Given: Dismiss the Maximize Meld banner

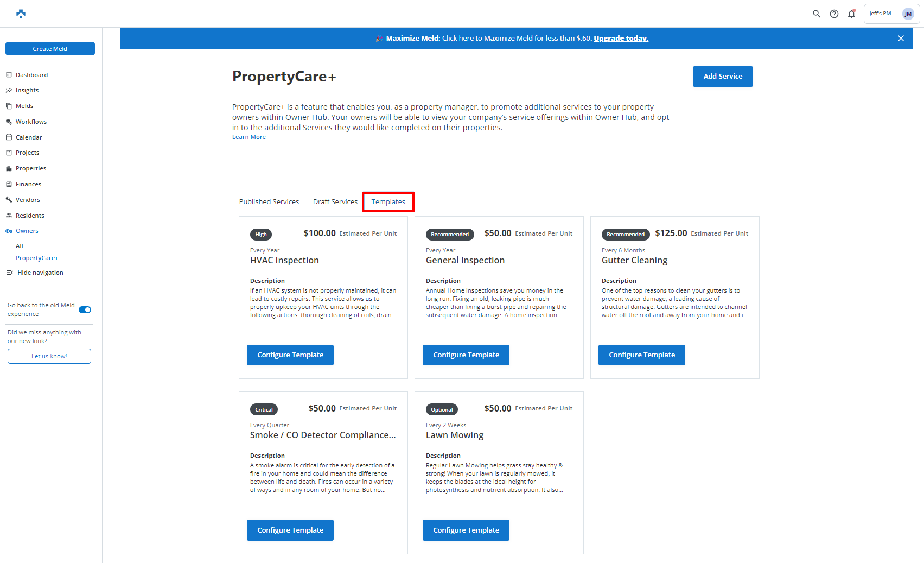Looking at the screenshot, I should pos(901,38).
